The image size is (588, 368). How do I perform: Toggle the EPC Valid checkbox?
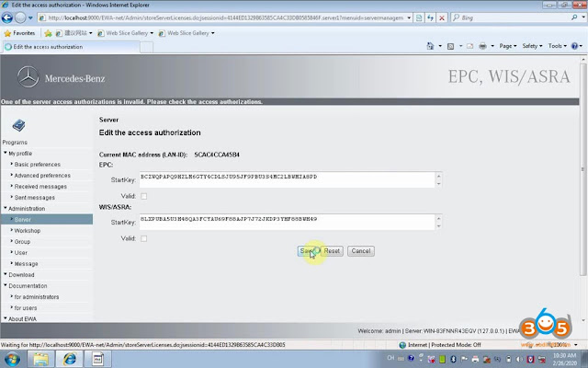pyautogui.click(x=143, y=196)
